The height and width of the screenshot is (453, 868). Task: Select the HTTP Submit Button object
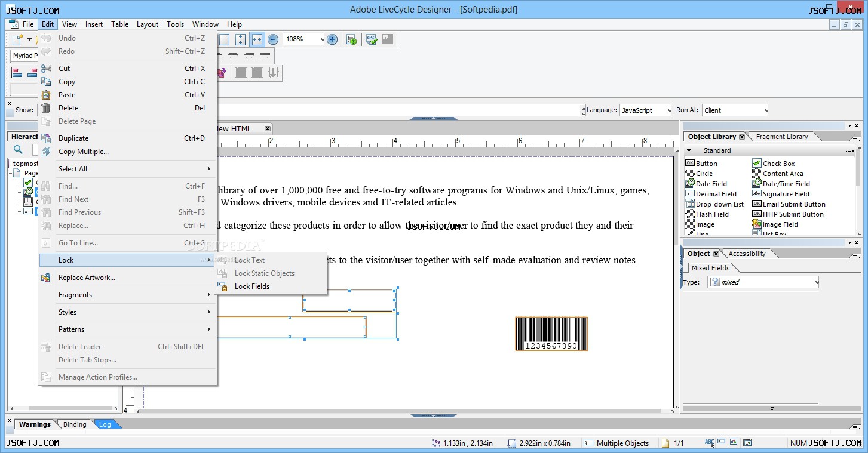(x=788, y=214)
